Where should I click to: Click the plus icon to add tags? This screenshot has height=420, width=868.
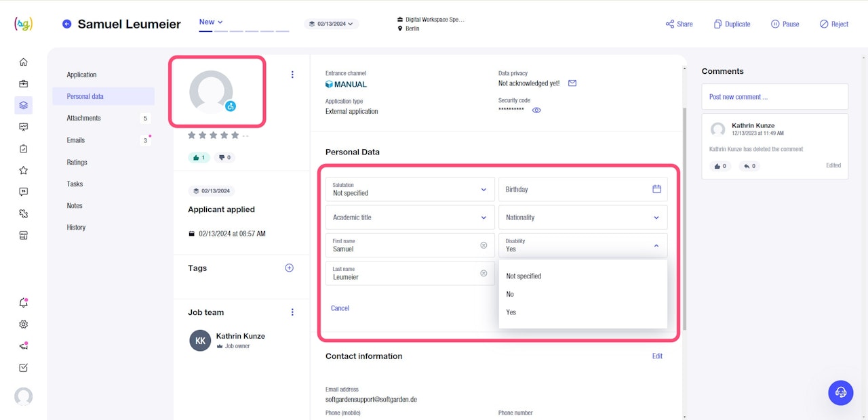coord(289,268)
